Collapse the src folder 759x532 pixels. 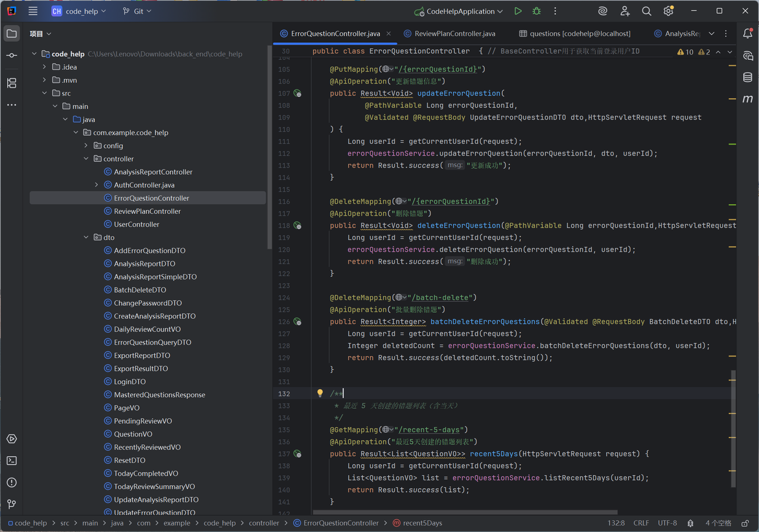tap(44, 93)
